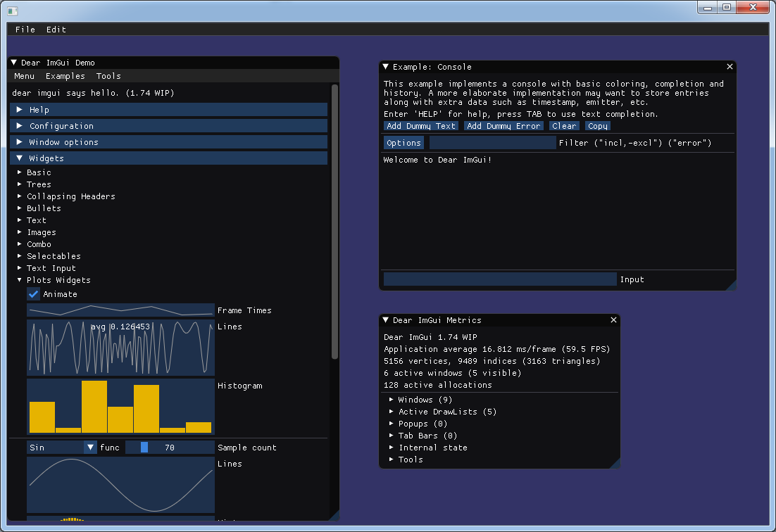
Task: Expand the Text tree node
Action: coord(31,220)
